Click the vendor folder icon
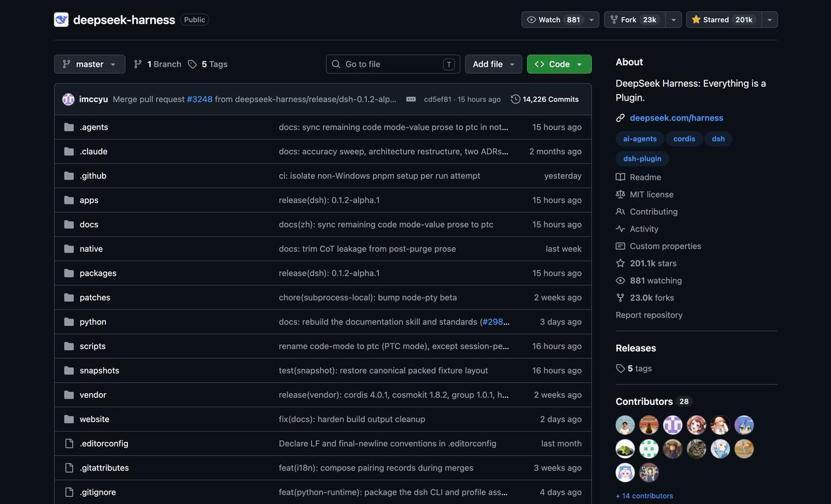Screen dimensions: 831x504 (69, 394)
